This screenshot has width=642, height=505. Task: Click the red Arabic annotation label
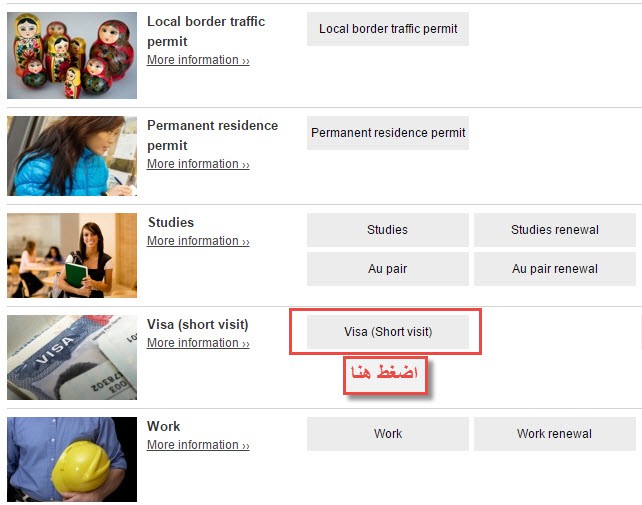[385, 375]
